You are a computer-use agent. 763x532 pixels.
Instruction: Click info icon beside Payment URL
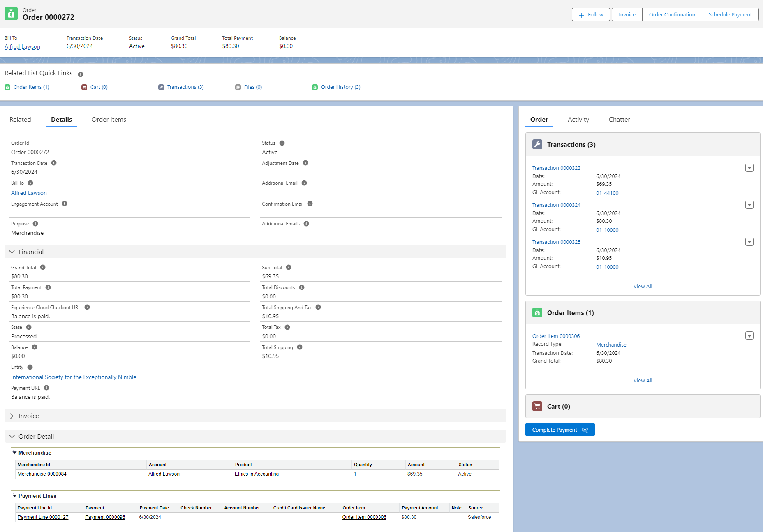coord(46,388)
